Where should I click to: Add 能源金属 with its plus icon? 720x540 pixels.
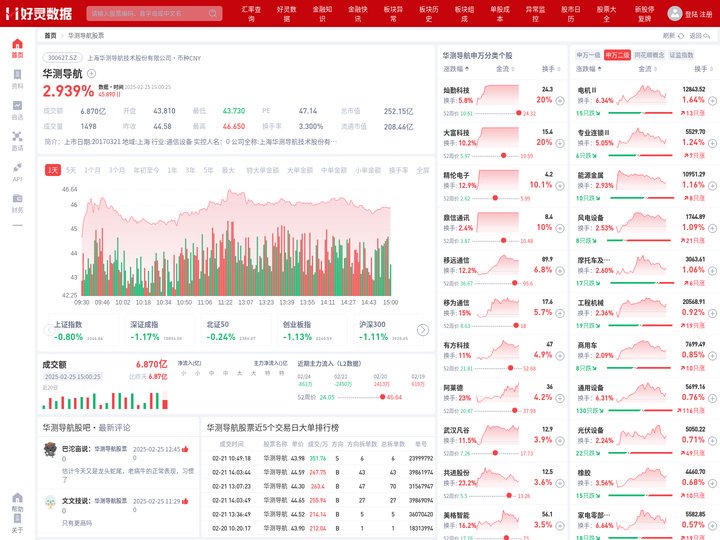(x=712, y=186)
